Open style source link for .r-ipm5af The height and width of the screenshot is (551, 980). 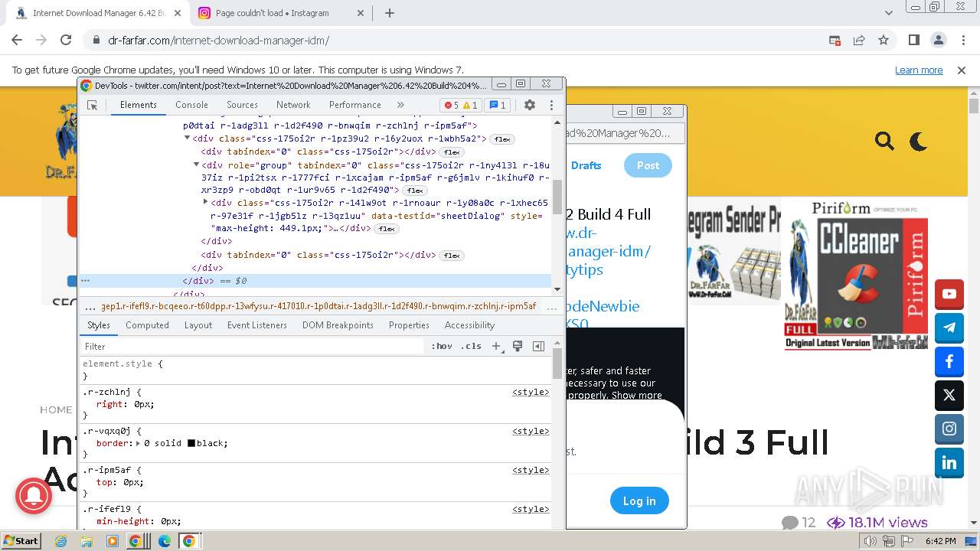[x=531, y=470]
